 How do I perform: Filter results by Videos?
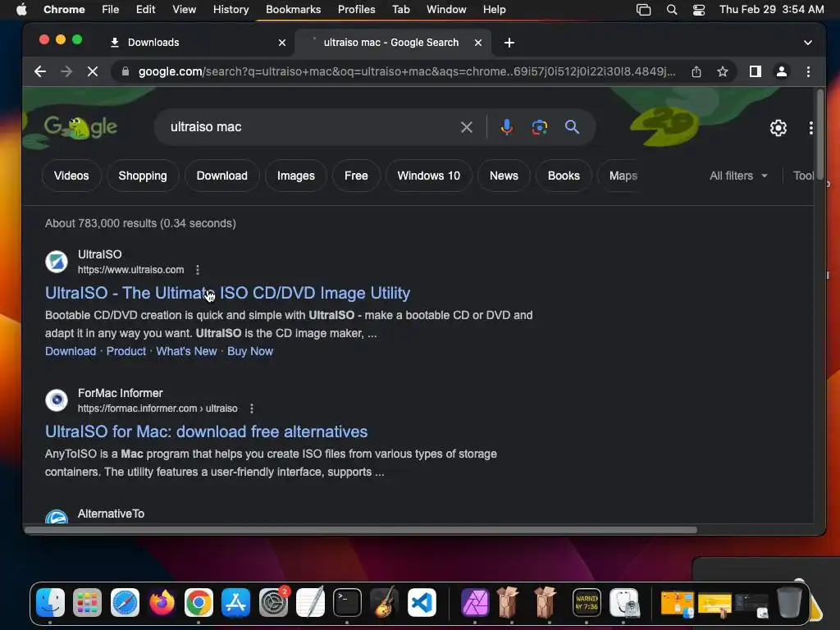pos(71,176)
